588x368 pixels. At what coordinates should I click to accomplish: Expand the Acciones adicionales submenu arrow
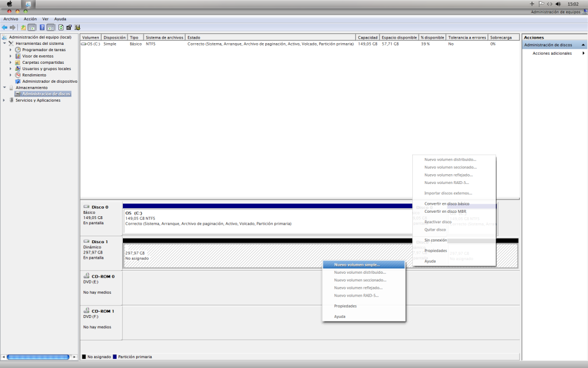click(x=583, y=53)
